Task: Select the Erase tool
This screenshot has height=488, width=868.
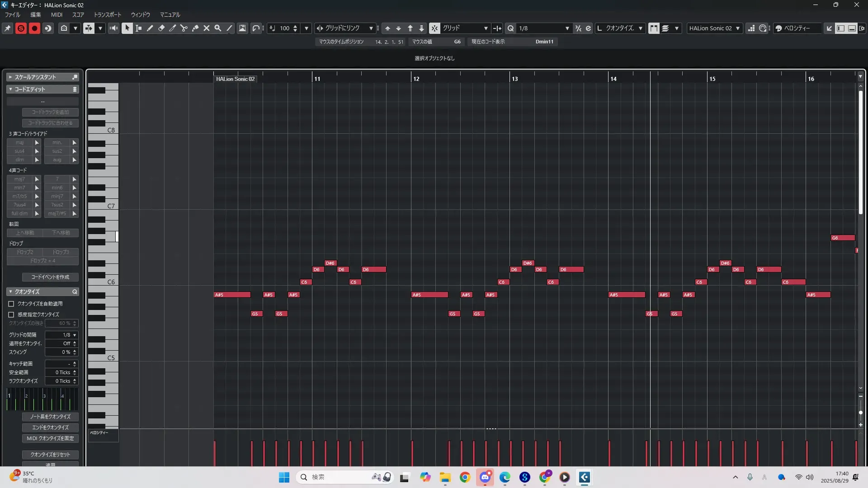Action: tap(161, 28)
